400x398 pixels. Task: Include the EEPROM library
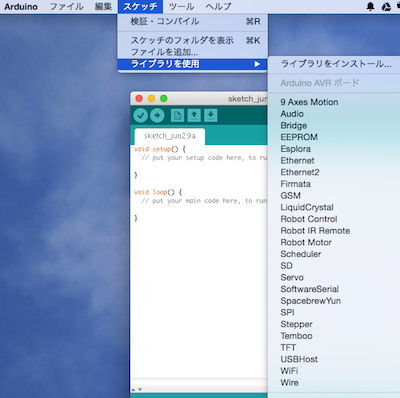(x=334, y=137)
